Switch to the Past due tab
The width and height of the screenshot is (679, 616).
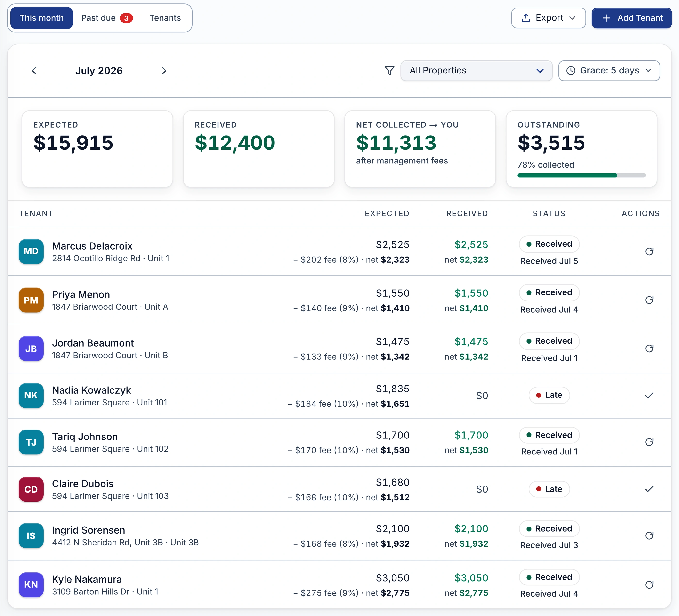[x=107, y=18]
